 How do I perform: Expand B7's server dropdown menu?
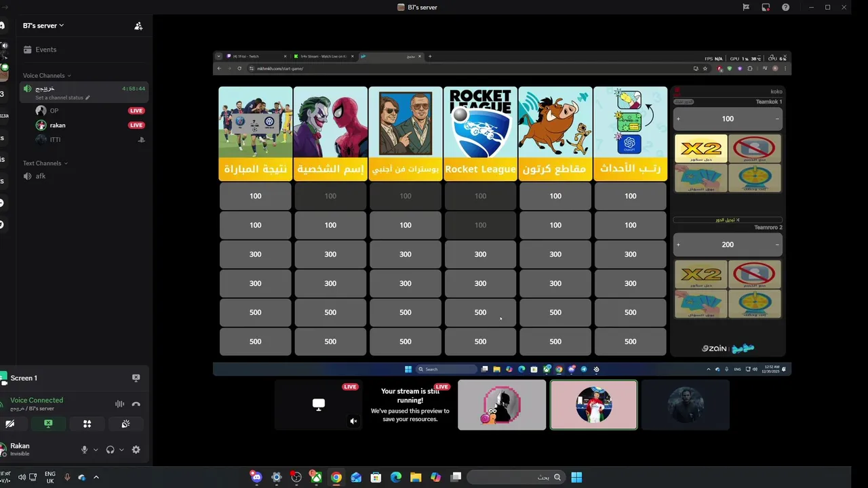(43, 26)
